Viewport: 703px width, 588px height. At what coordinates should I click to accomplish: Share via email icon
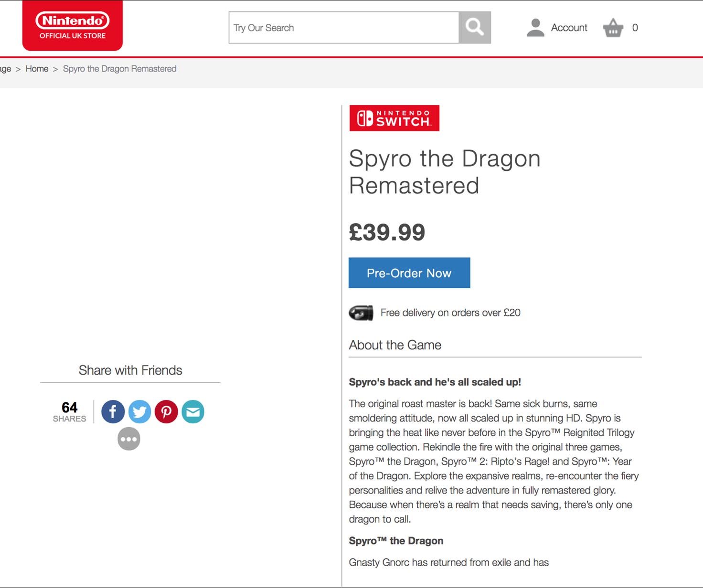(193, 411)
